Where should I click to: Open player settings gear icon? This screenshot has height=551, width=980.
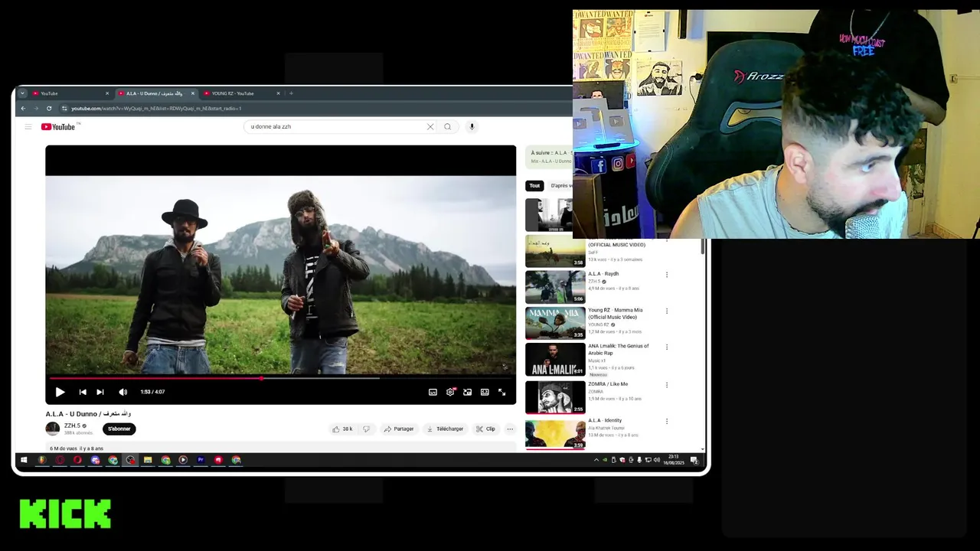click(x=450, y=392)
